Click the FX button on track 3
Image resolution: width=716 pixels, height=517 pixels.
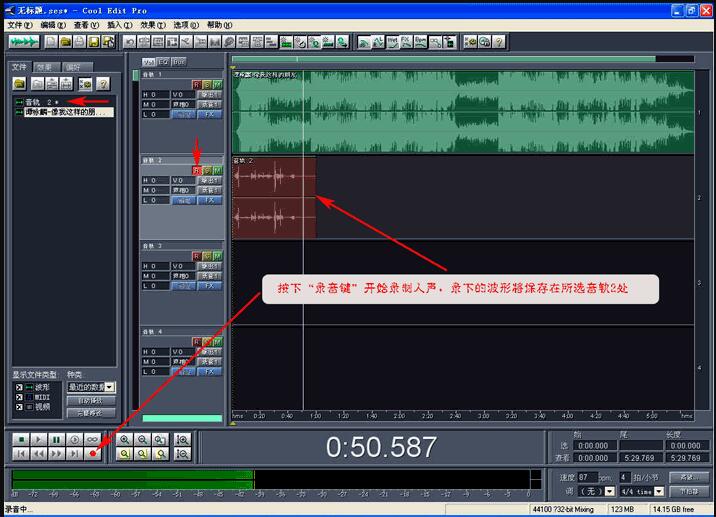[x=210, y=286]
